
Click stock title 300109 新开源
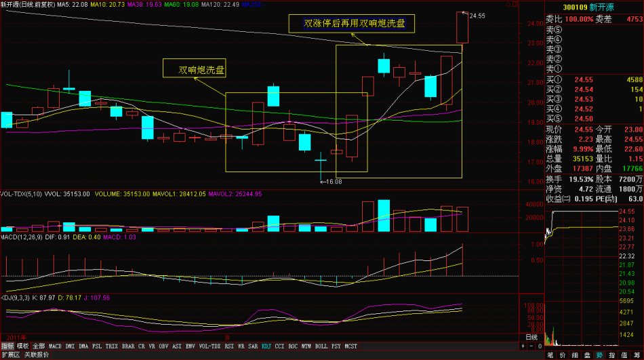point(588,7)
